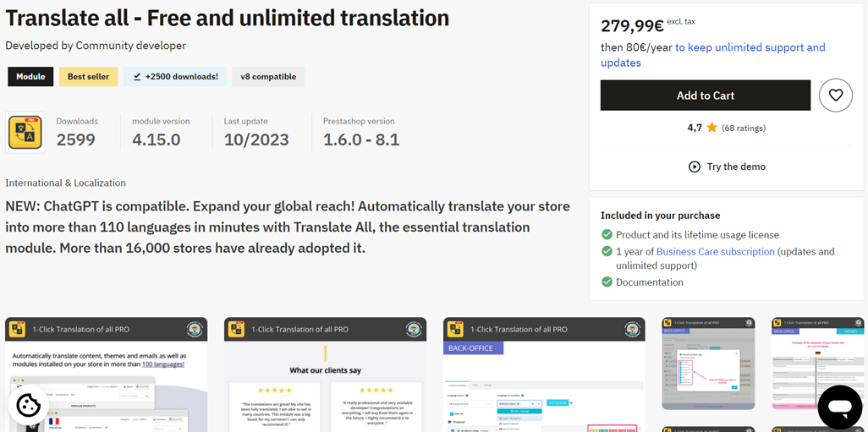The image size is (868, 432).
Task: Click the Community developer name
Action: pos(130,46)
